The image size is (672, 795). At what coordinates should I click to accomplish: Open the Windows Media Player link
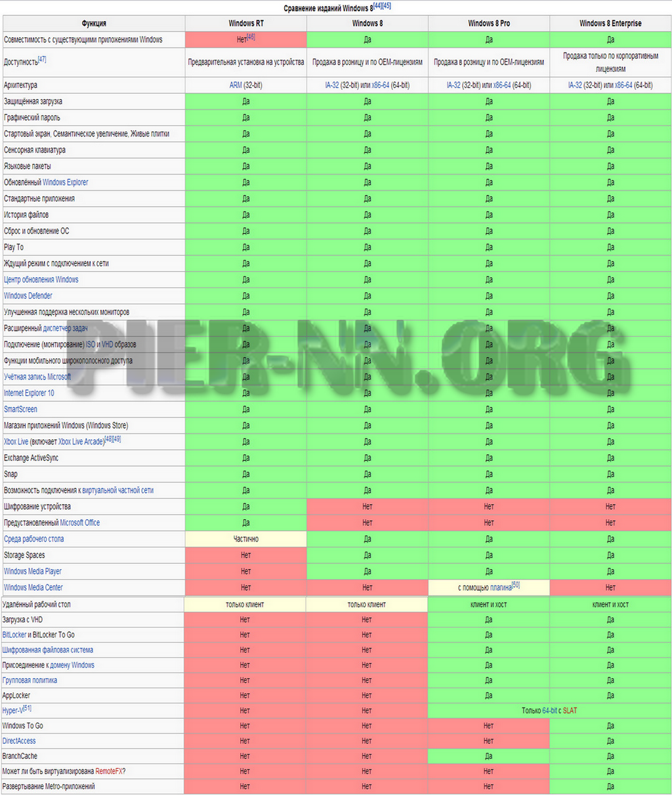coord(33,572)
